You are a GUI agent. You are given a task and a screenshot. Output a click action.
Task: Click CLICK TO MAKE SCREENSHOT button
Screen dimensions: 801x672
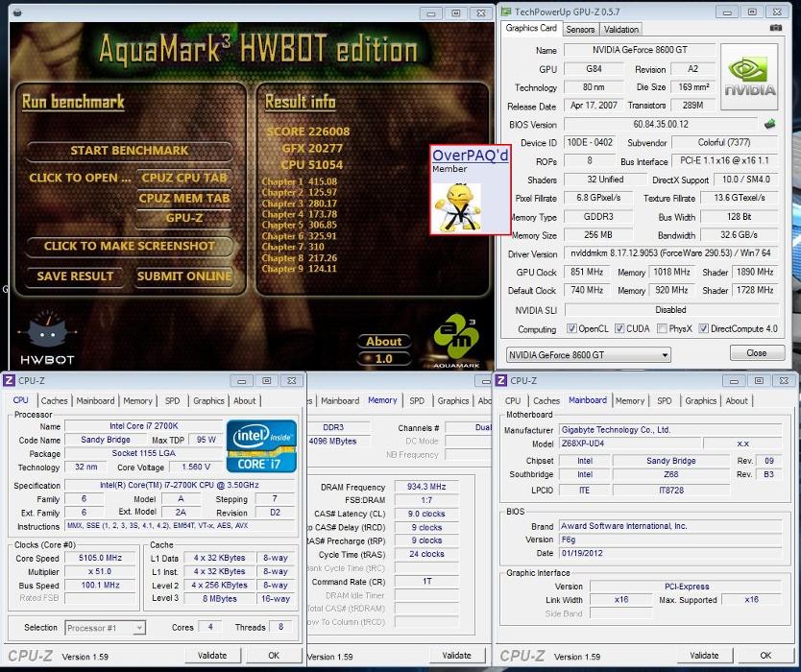coord(130,246)
